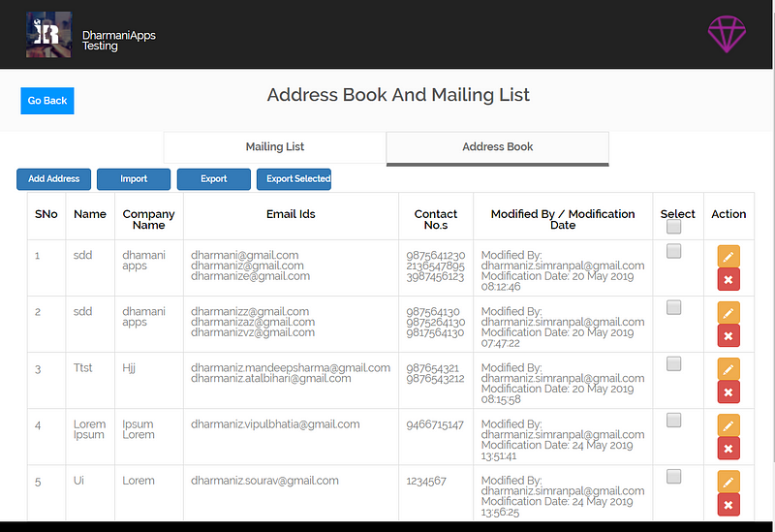Click the Address Book And Mailing List heading
Viewport: 775px width, 532px height.
point(398,95)
